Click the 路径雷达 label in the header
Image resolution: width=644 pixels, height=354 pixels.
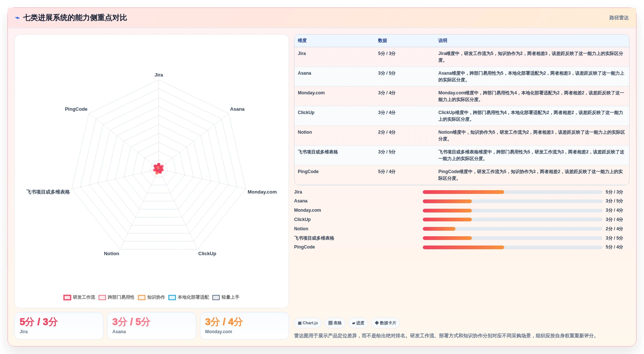pos(619,18)
